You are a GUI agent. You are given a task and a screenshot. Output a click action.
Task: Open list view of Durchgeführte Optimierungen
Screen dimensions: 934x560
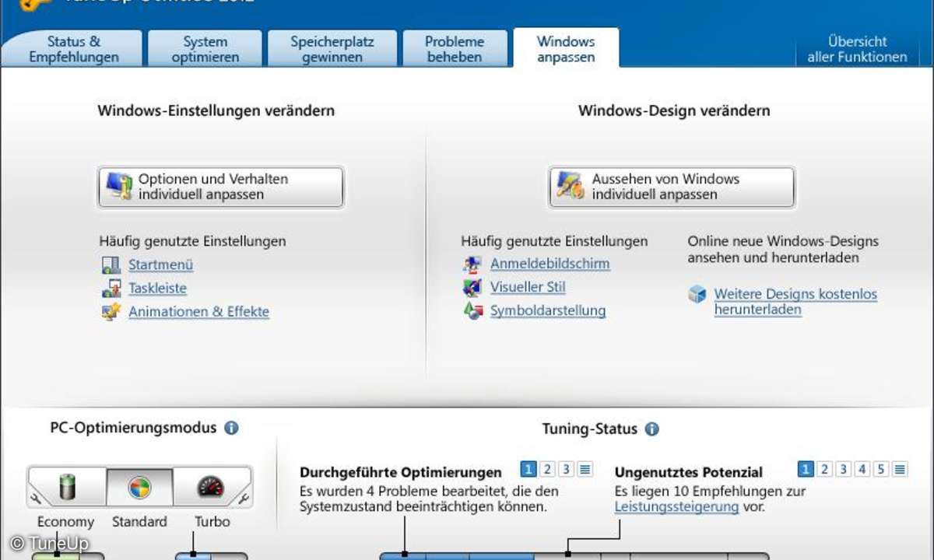point(585,469)
